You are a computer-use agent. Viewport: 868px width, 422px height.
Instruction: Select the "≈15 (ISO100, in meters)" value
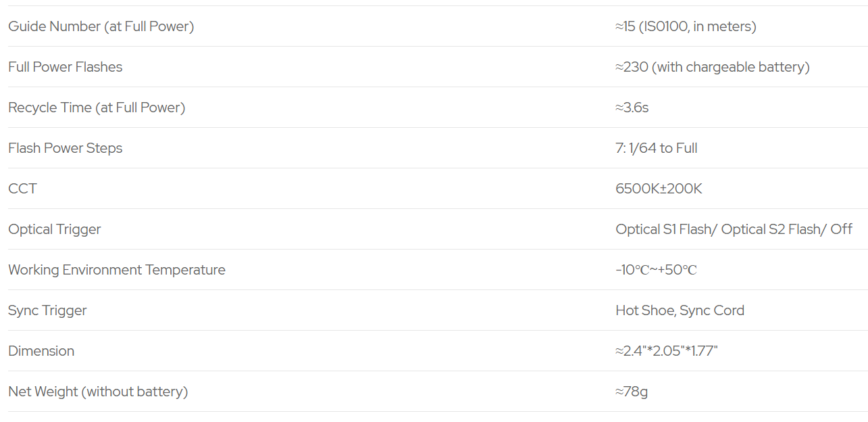click(x=686, y=26)
